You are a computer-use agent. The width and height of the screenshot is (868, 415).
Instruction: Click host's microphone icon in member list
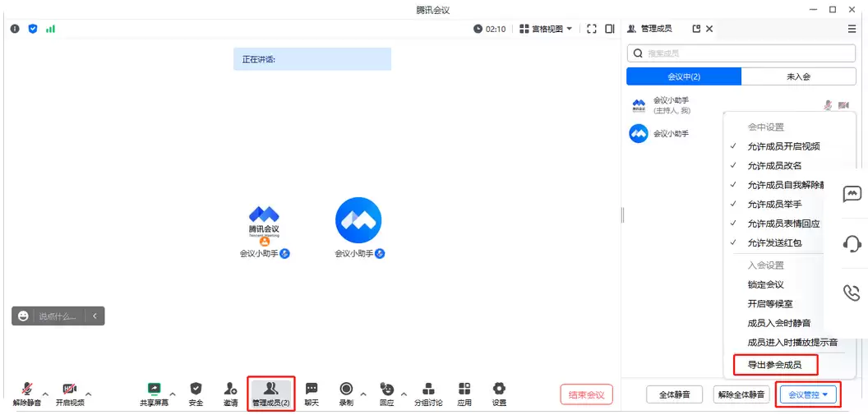(x=829, y=105)
